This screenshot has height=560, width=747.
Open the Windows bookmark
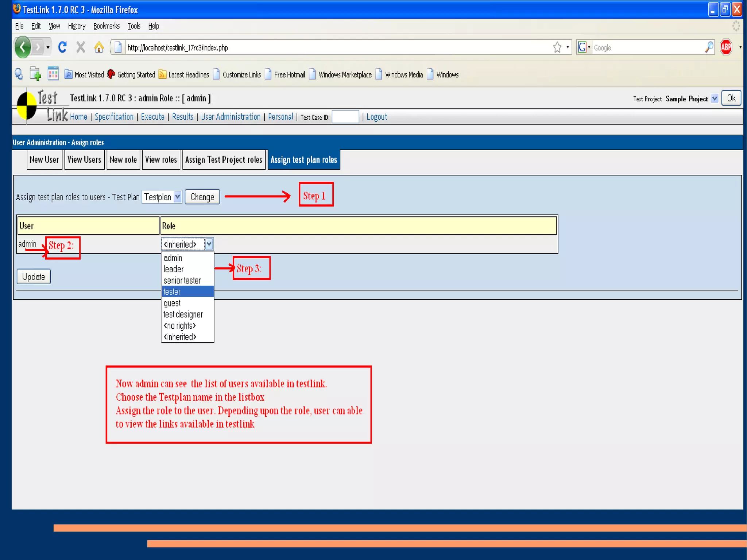pyautogui.click(x=442, y=74)
